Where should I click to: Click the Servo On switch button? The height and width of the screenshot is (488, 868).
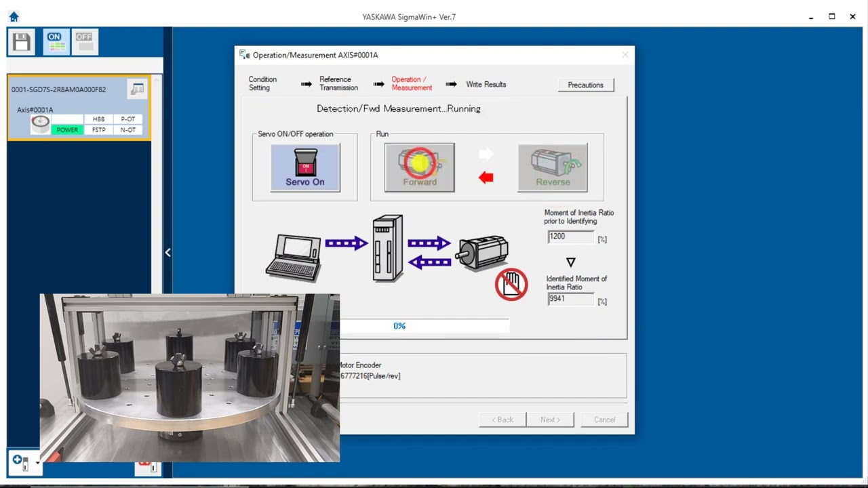pos(305,167)
